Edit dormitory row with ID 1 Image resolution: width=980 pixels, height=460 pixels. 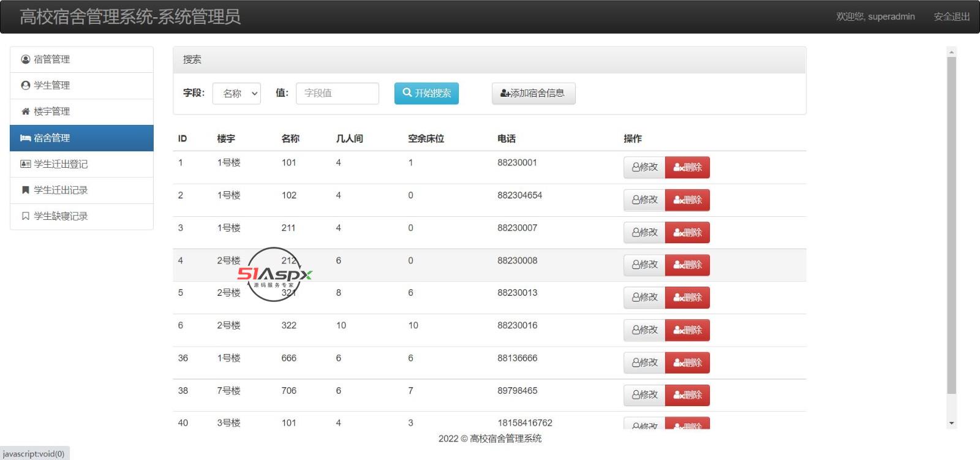(644, 167)
